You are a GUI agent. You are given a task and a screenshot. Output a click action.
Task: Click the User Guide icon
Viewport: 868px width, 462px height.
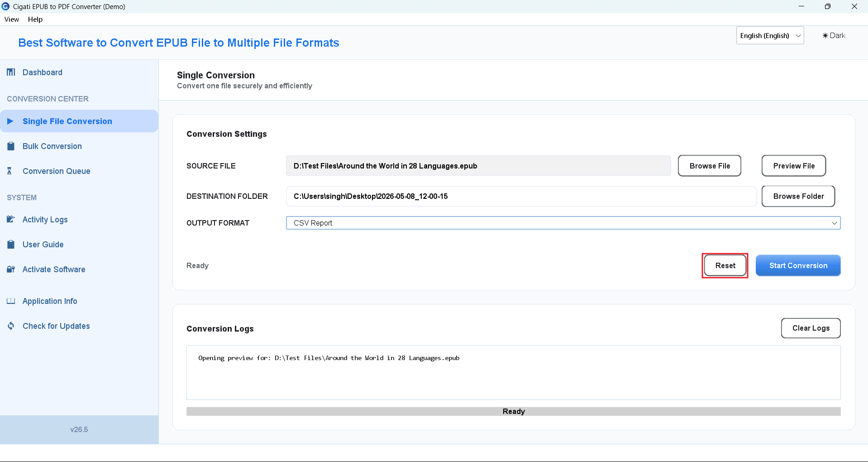click(11, 245)
